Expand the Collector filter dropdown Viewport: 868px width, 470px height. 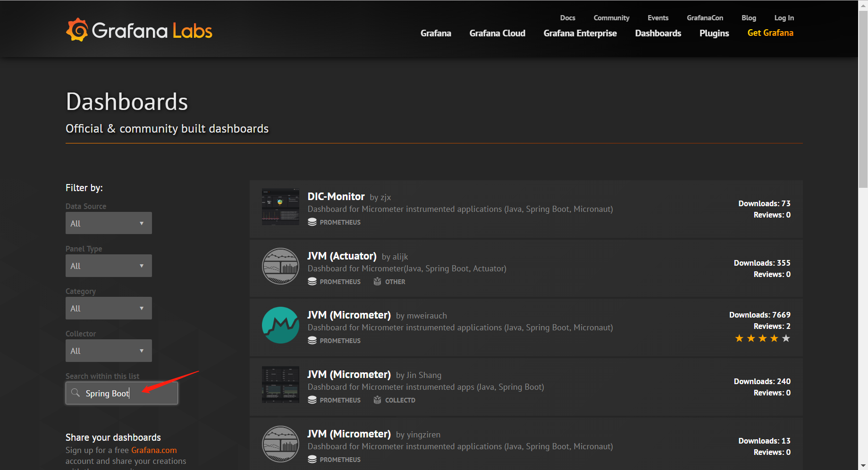109,351
